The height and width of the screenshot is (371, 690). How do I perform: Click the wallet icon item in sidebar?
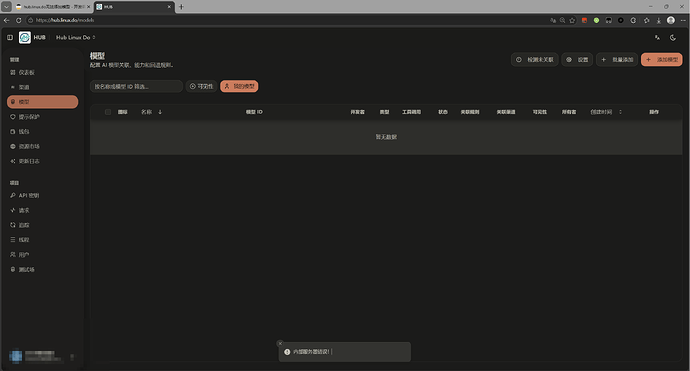42,132
